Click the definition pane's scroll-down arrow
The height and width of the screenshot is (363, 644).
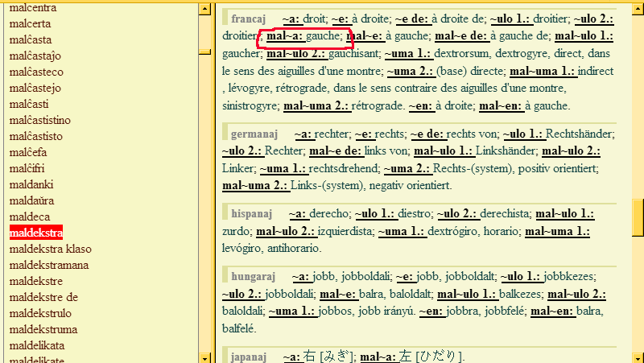pyautogui.click(x=638, y=358)
